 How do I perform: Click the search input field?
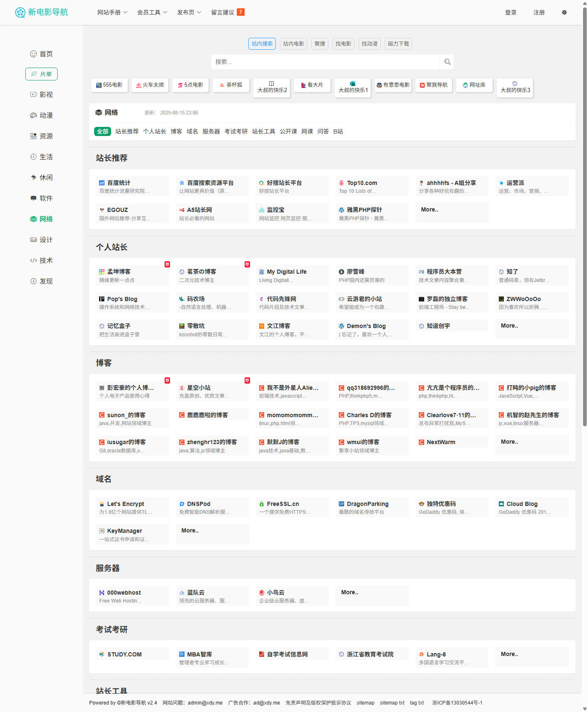point(325,62)
